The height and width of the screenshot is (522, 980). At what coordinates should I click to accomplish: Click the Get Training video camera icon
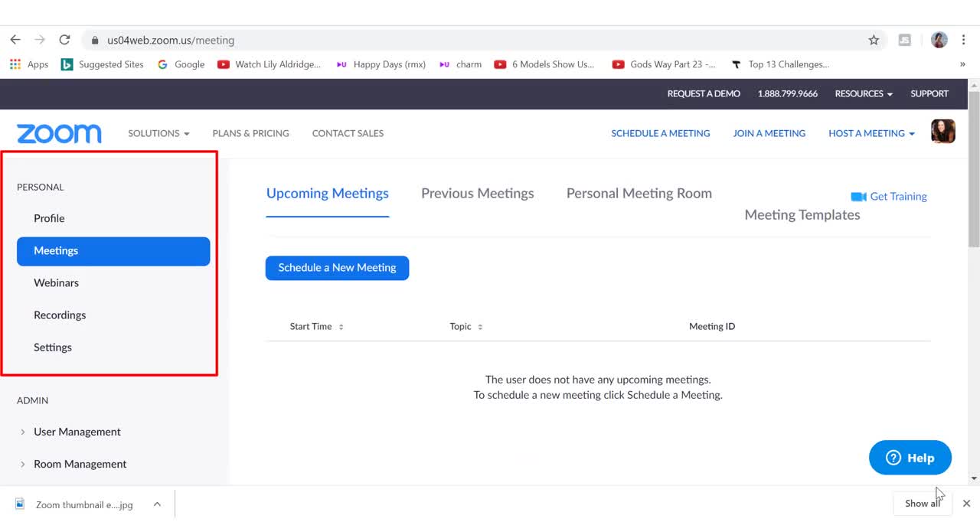858,197
